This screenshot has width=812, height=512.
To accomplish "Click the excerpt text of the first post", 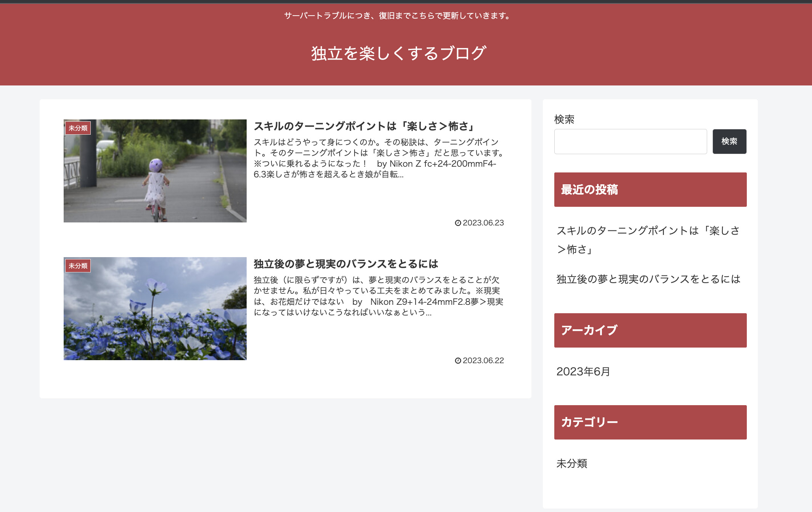I will click(x=378, y=158).
